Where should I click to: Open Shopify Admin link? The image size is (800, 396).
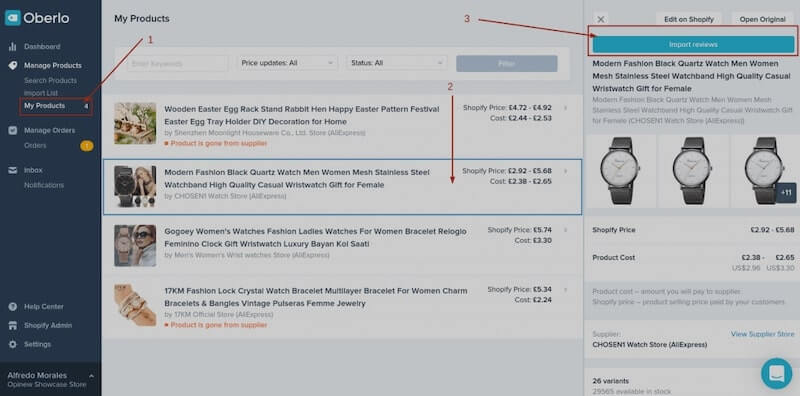click(47, 326)
